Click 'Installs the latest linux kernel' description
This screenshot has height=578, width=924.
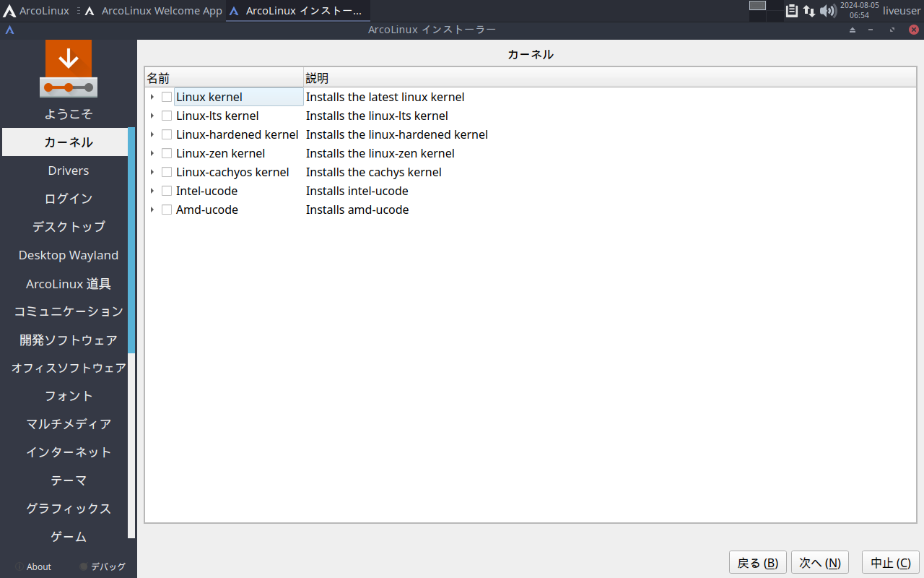pos(385,97)
